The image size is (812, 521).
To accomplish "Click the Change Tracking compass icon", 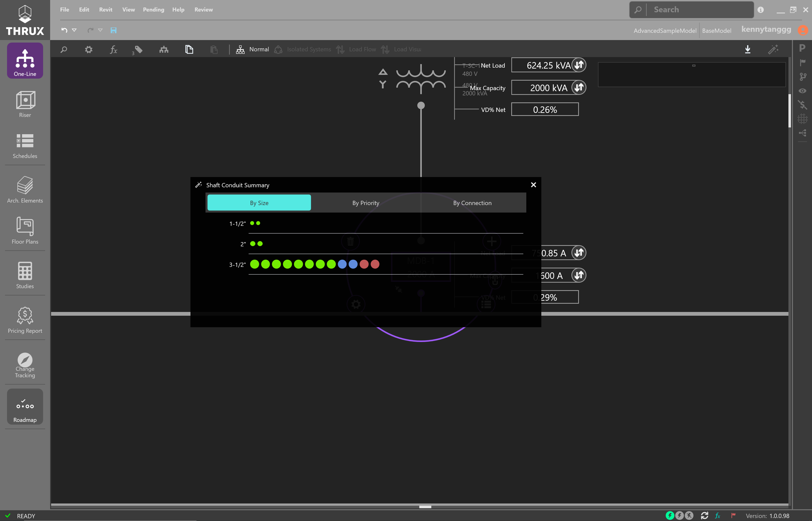I will click(x=25, y=360).
